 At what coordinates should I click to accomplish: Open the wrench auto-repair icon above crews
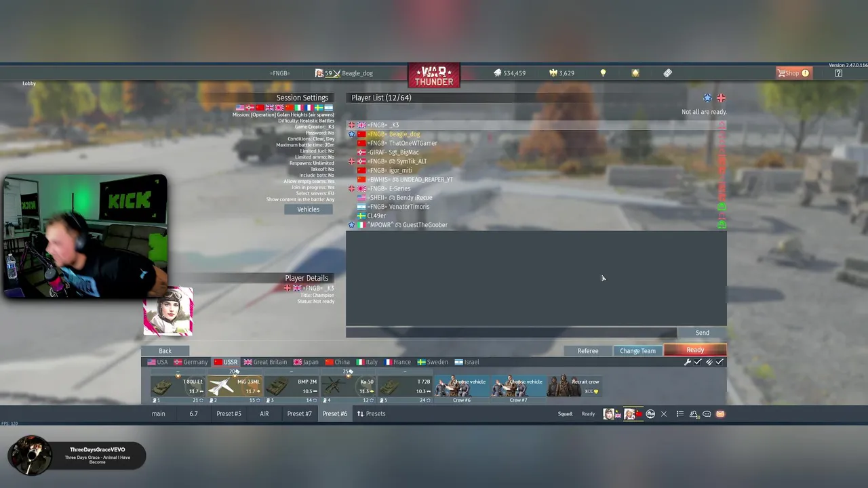[687, 362]
